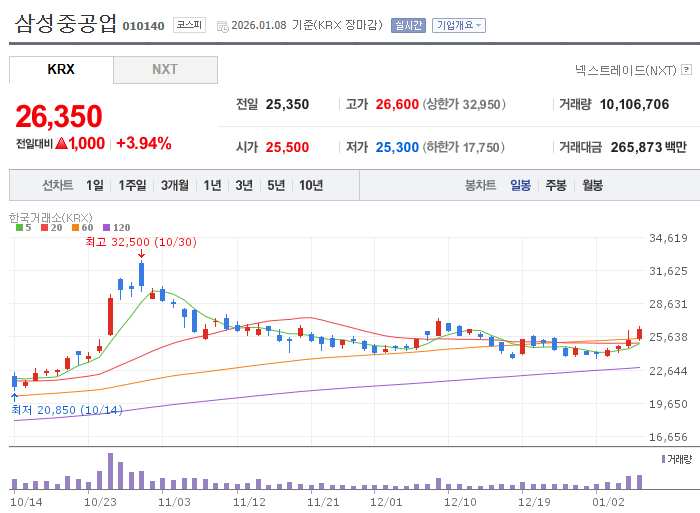
Task: Click the 최고 32,500 (10/30) chart marker
Action: [141, 242]
